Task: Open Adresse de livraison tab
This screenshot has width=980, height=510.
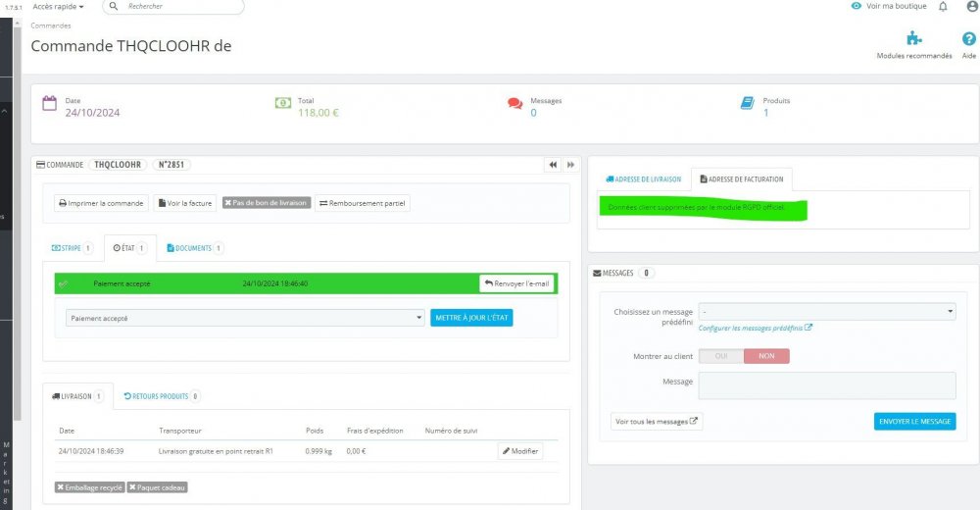Action: click(643, 179)
